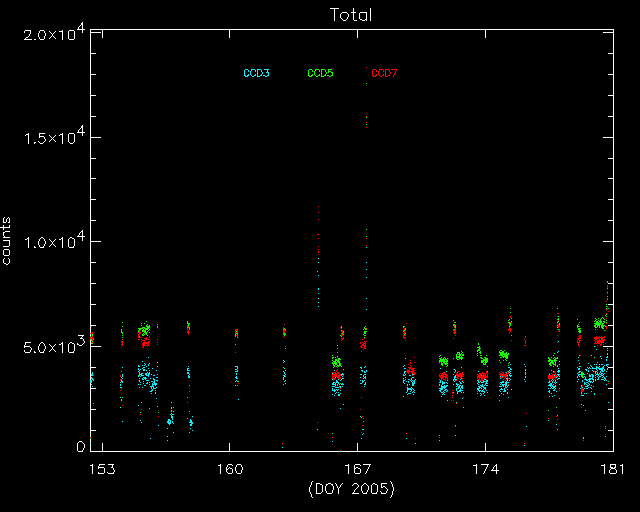
Task: Click the tallest red spike near day 167
Action: (x=366, y=119)
